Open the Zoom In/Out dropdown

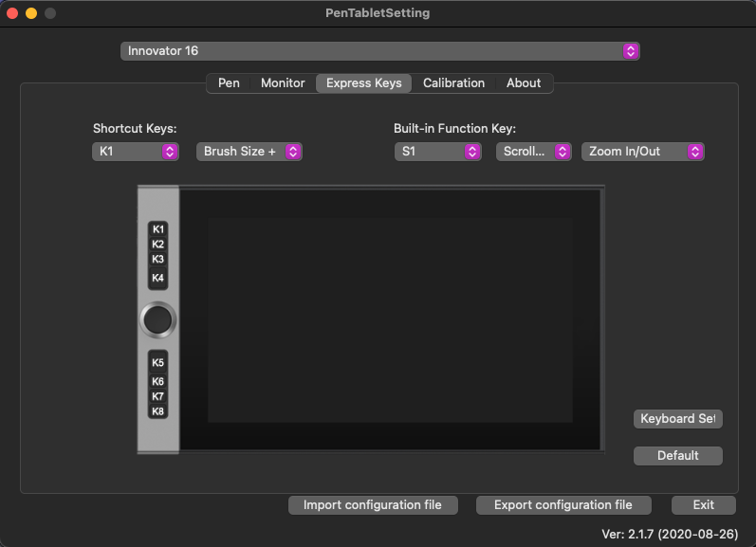pos(643,152)
